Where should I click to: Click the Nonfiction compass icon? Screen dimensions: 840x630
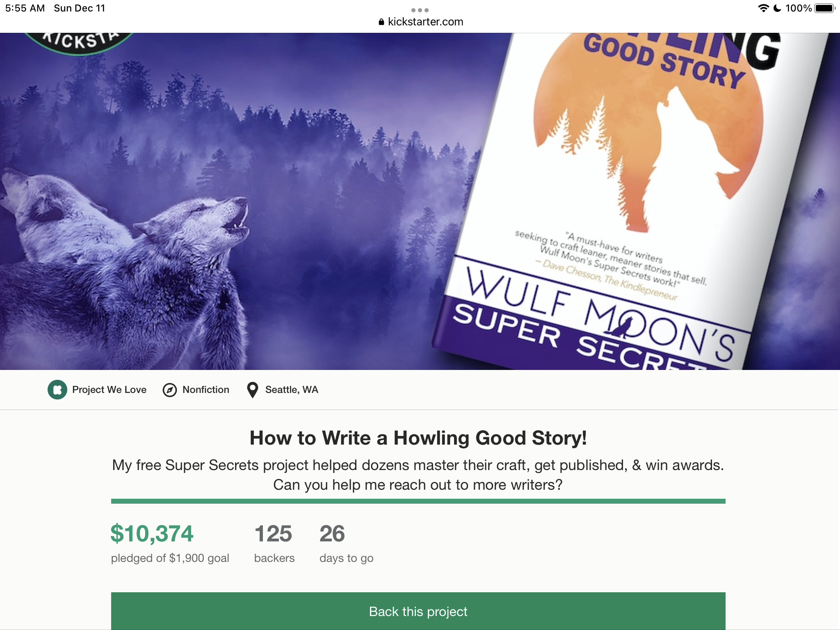tap(170, 390)
